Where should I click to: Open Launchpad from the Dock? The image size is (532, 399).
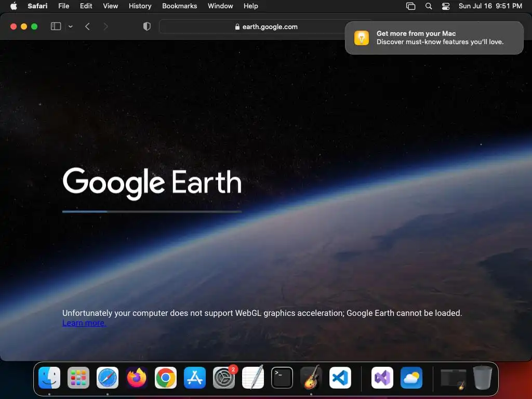pyautogui.click(x=78, y=378)
